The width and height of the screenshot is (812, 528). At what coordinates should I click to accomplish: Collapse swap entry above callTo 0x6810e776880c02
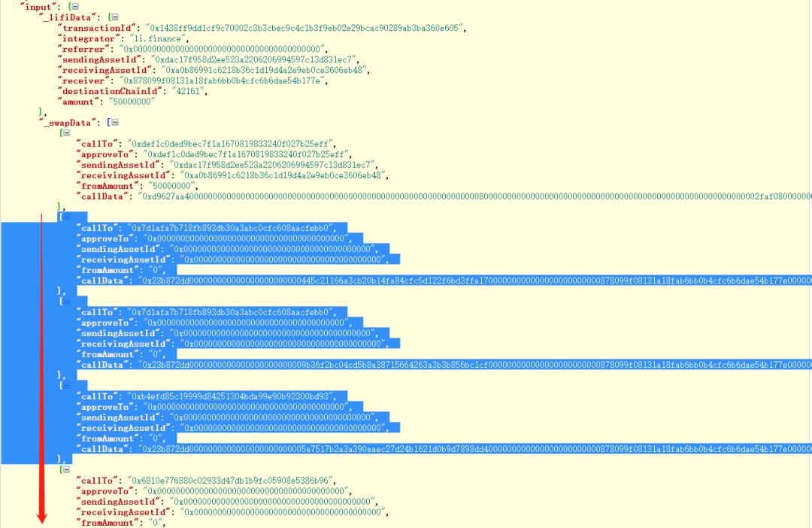point(66,470)
